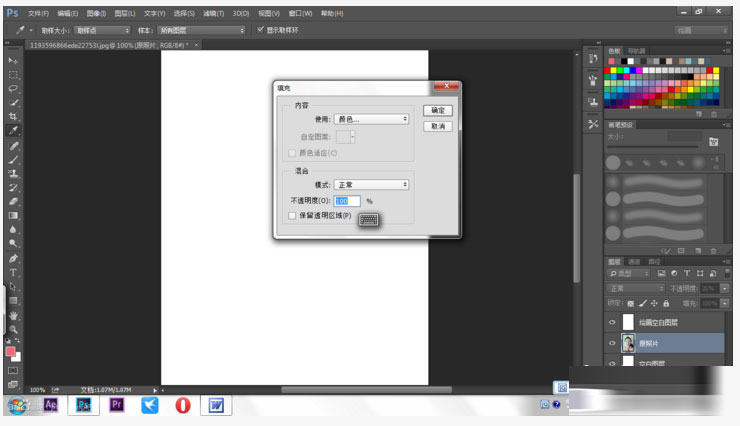Select the Crop tool
This screenshot has height=426, width=740.
click(13, 117)
